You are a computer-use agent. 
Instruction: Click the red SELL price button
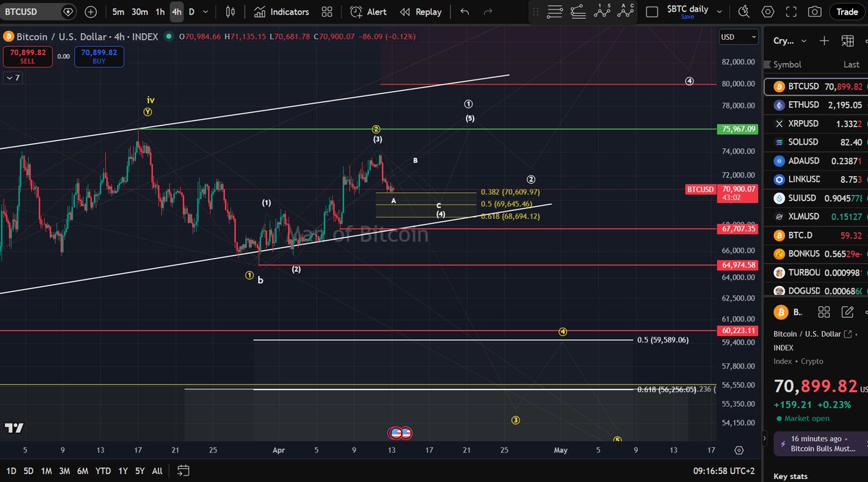pos(27,56)
